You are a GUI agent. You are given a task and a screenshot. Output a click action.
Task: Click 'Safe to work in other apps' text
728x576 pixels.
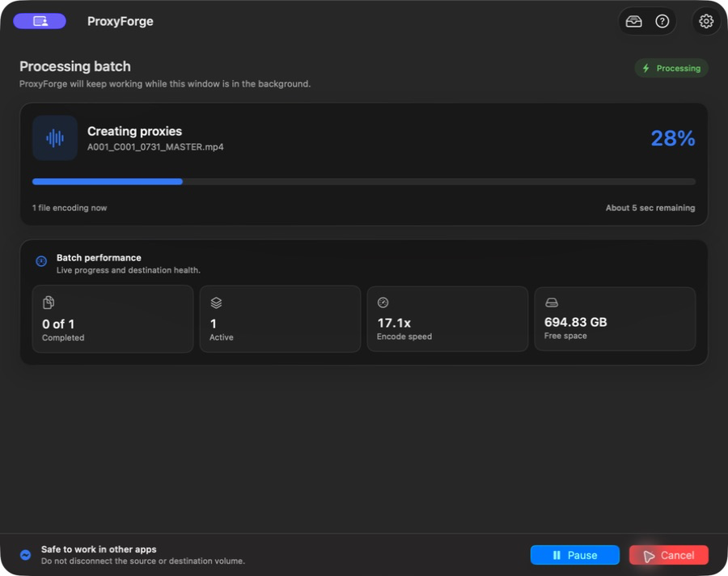coord(99,549)
